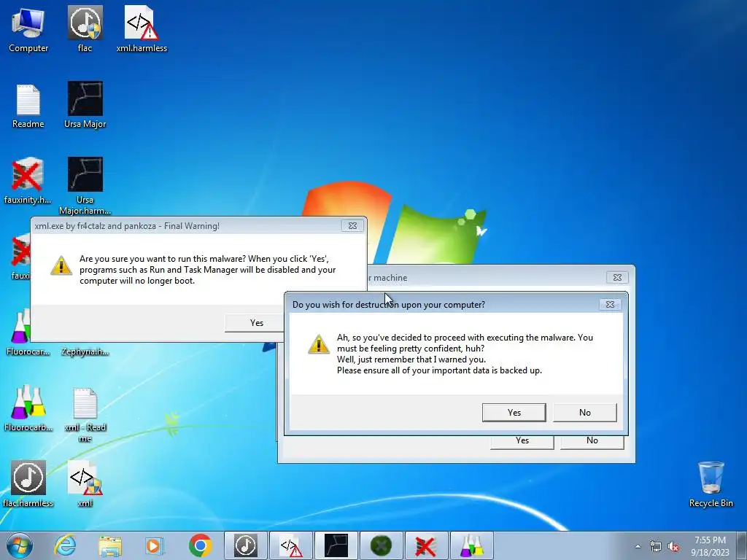Switch to the Fluorocarbon flasks taskbar item
The image size is (747, 560).
pyautogui.click(x=472, y=545)
